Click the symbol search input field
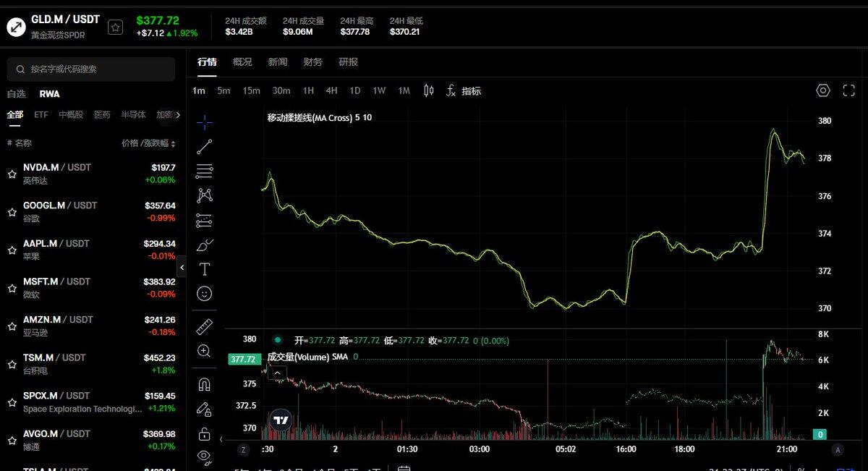 (x=91, y=69)
